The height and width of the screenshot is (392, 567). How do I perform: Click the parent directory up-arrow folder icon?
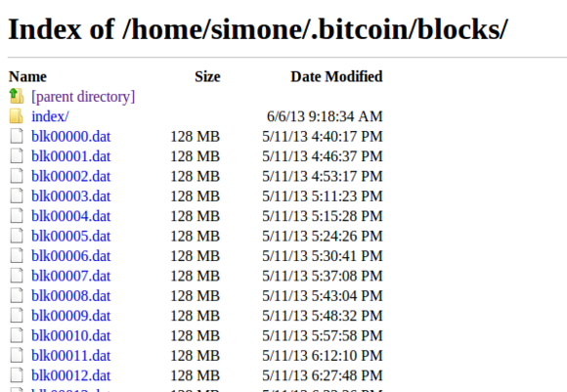tap(17, 96)
